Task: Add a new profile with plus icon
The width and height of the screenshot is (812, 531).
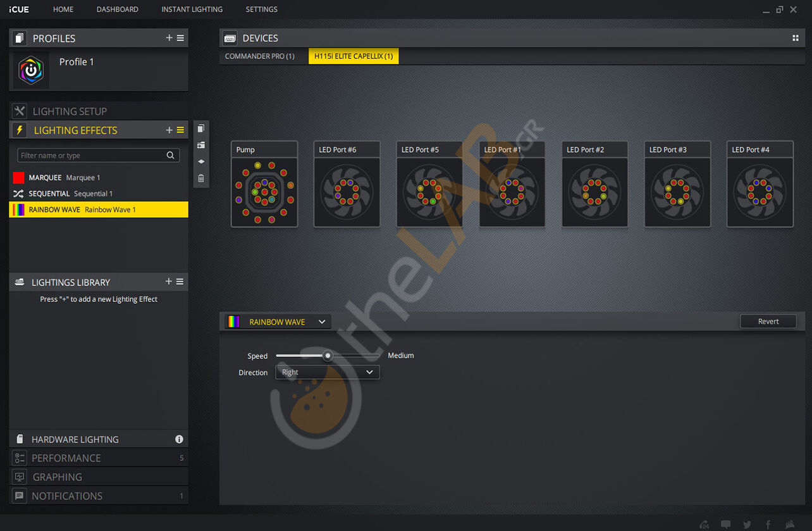Action: point(169,38)
